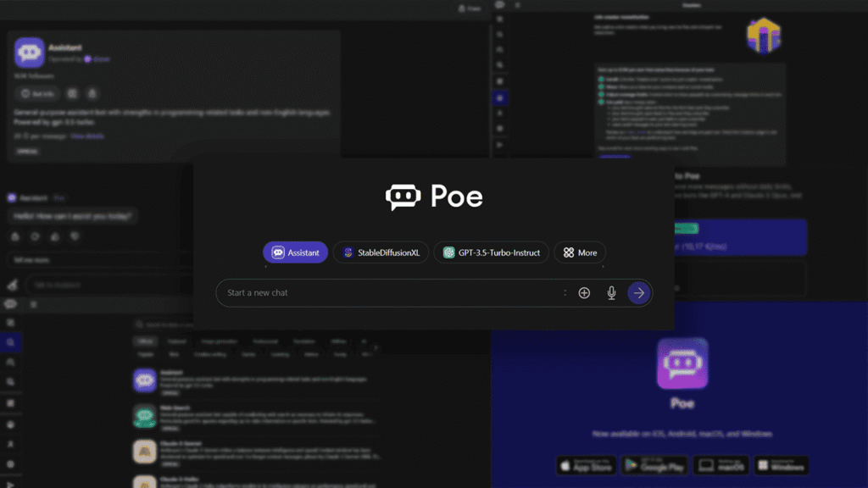
Task: Select the Assistant bot chip
Action: tap(295, 252)
